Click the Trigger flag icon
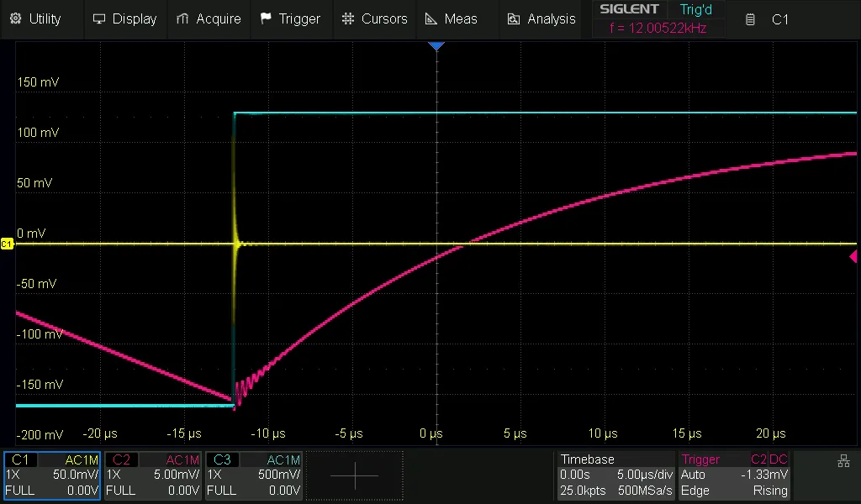The width and height of the screenshot is (861, 504). coord(265,18)
